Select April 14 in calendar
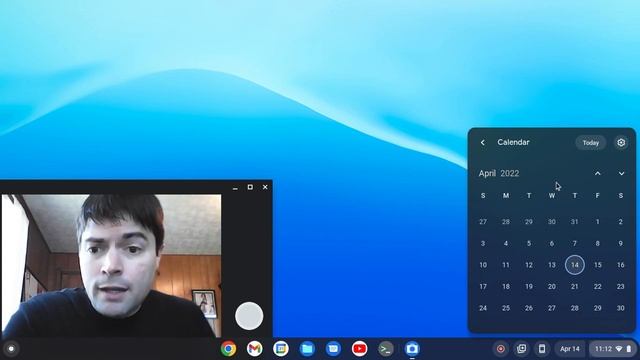Viewport: 640px width, 360px height. [x=575, y=265]
